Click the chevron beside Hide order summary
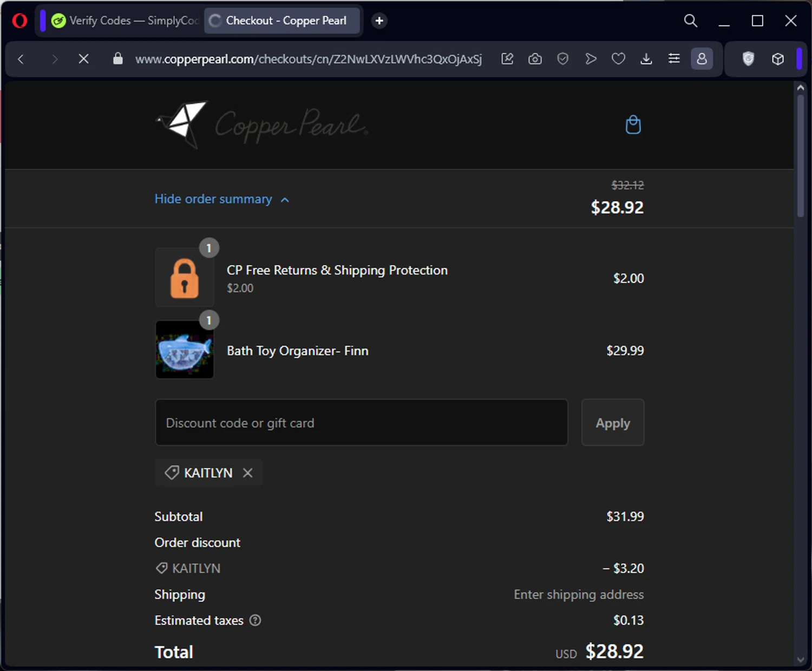Image resolution: width=812 pixels, height=671 pixels. point(285,200)
